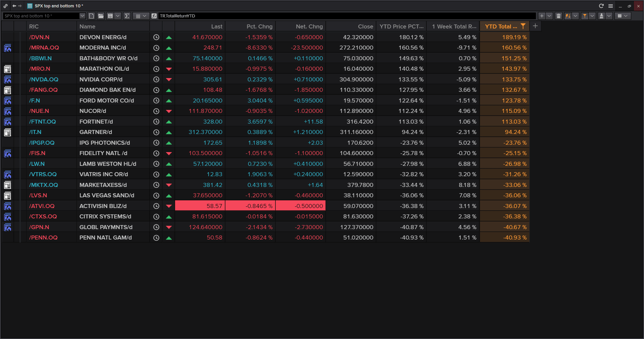Open dropdown next to toolbar plus button

549,16
